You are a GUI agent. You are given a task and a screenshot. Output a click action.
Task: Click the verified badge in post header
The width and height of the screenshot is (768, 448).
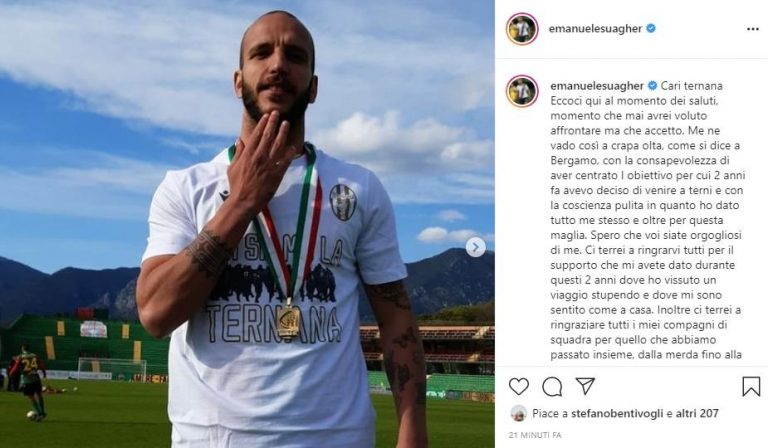(x=651, y=28)
